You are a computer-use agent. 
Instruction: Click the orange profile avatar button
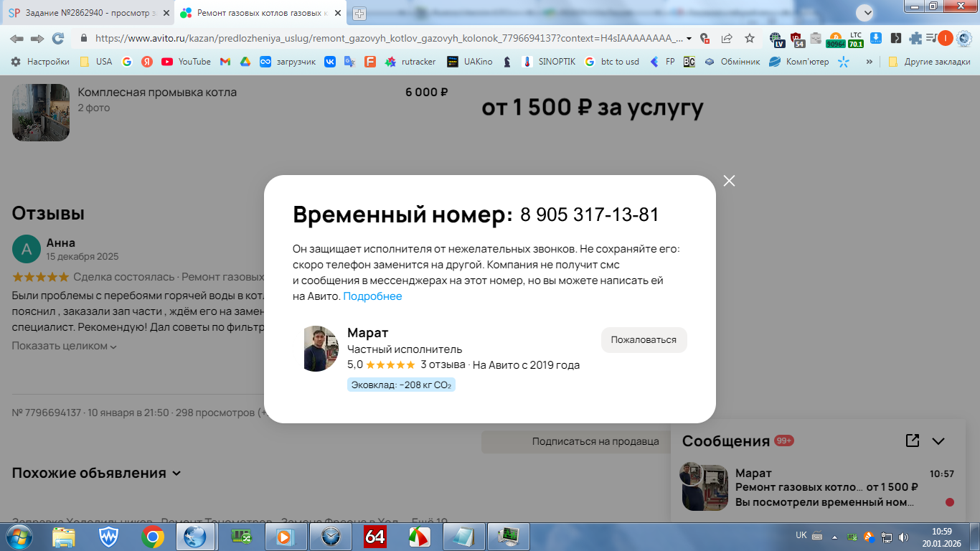point(946,38)
